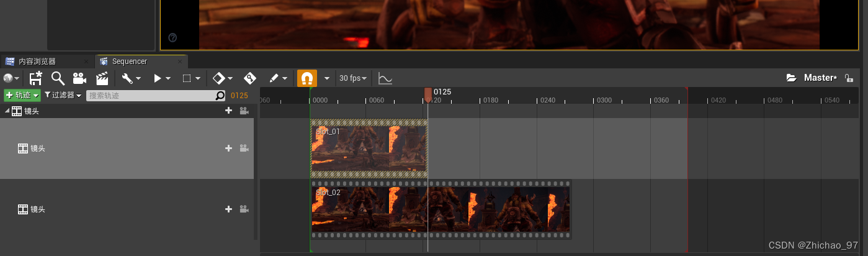This screenshot has width=868, height=256.
Task: Click the camera lock icon on top 镜头 header
Action: pos(244,111)
